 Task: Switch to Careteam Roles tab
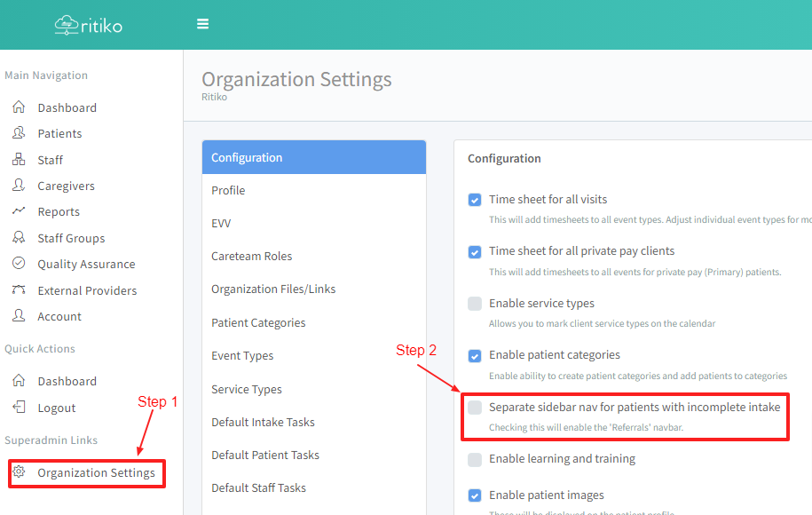click(251, 256)
